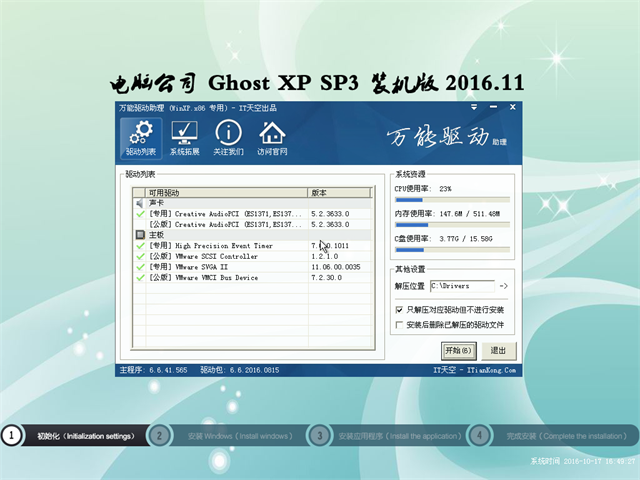Click the CPU使用率 progress bar

tap(452, 200)
